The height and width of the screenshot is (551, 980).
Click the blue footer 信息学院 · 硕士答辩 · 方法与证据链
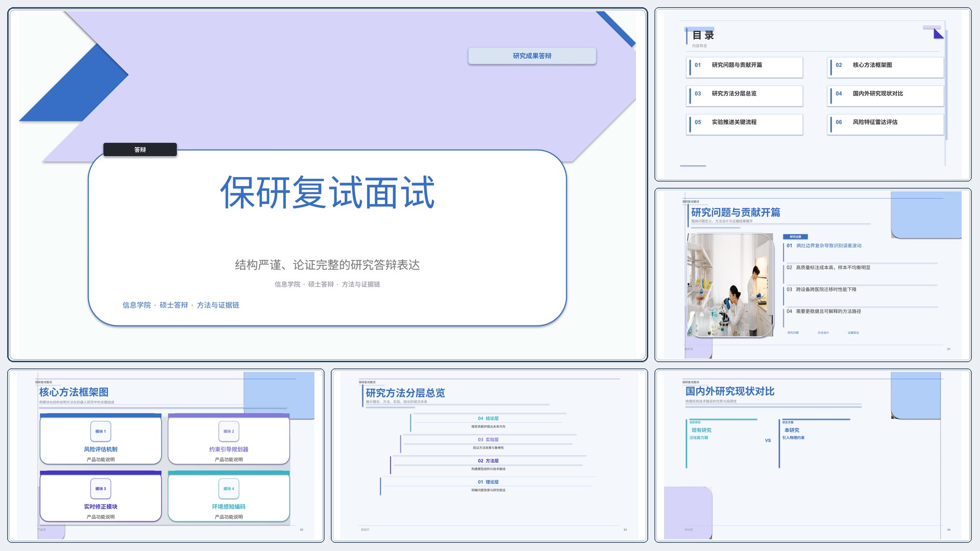coord(181,305)
